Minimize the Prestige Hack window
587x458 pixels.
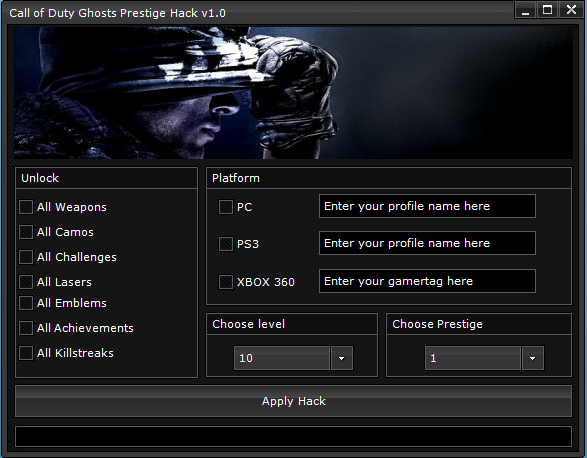pyautogui.click(x=526, y=10)
